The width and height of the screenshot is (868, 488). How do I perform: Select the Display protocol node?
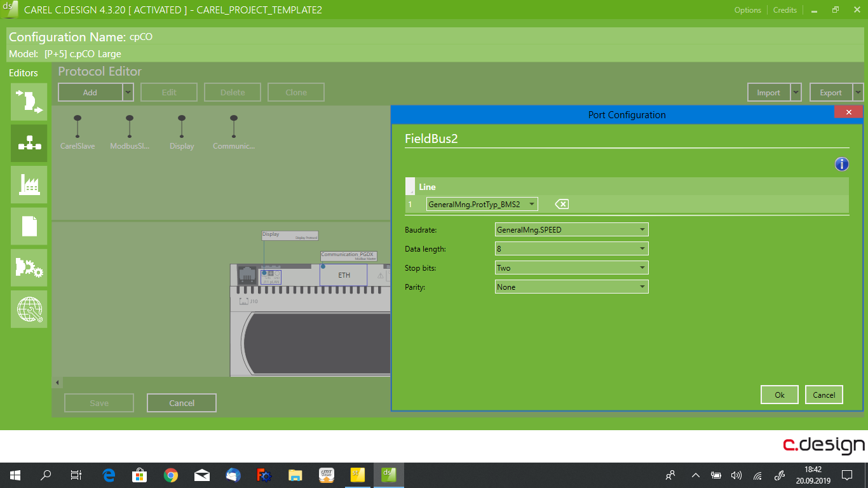point(182,132)
